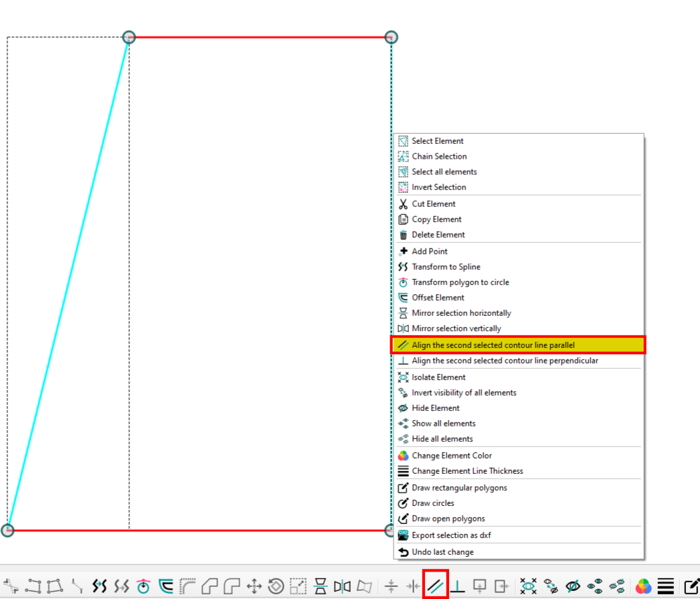The image size is (700, 599).
Task: Choose Draw circles from the context menu
Action: pos(433,503)
